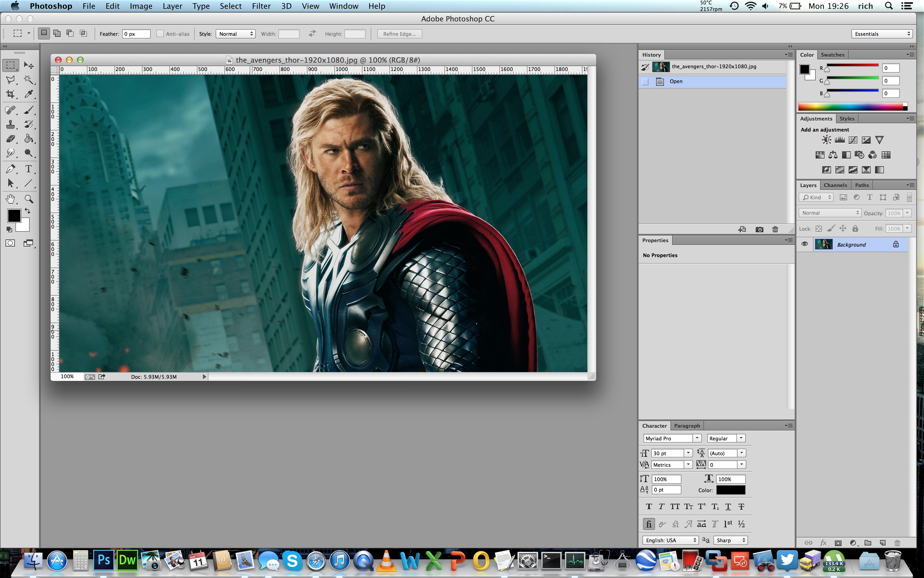This screenshot has height=578, width=924.
Task: Switch to the Paragraph tab
Action: tap(687, 426)
